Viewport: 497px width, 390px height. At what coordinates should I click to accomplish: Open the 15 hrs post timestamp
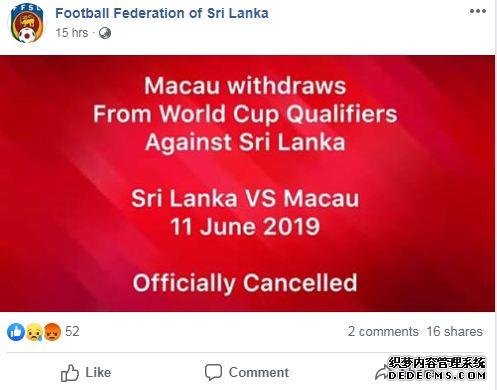(72, 33)
